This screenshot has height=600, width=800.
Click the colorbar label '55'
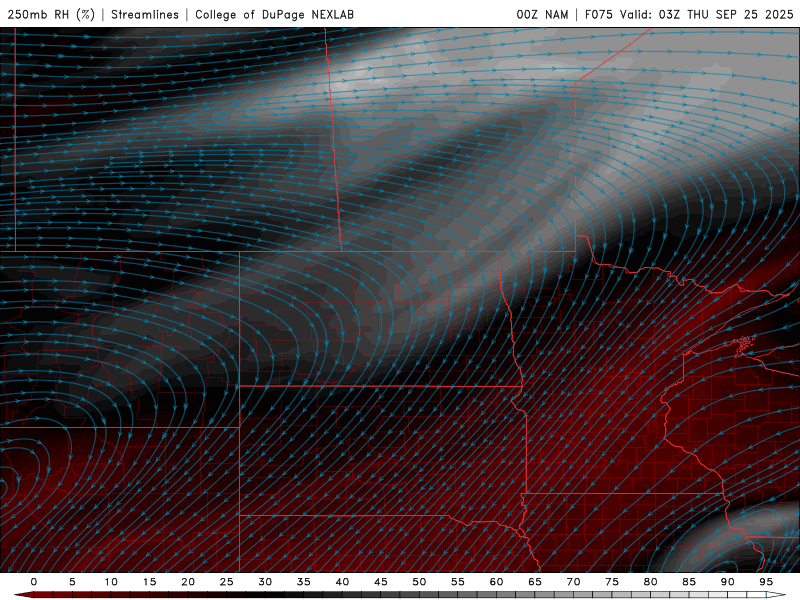(x=458, y=582)
